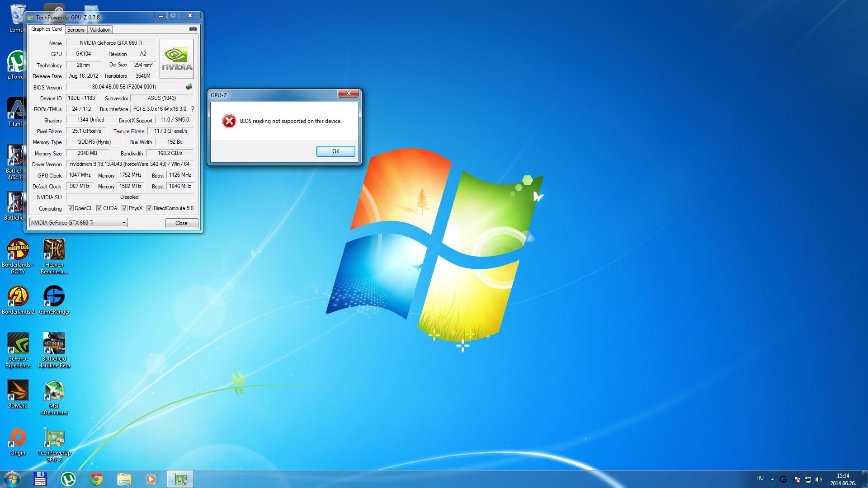Open the GPU selection dropdown
This screenshot has height=488, width=868.
pos(79,223)
